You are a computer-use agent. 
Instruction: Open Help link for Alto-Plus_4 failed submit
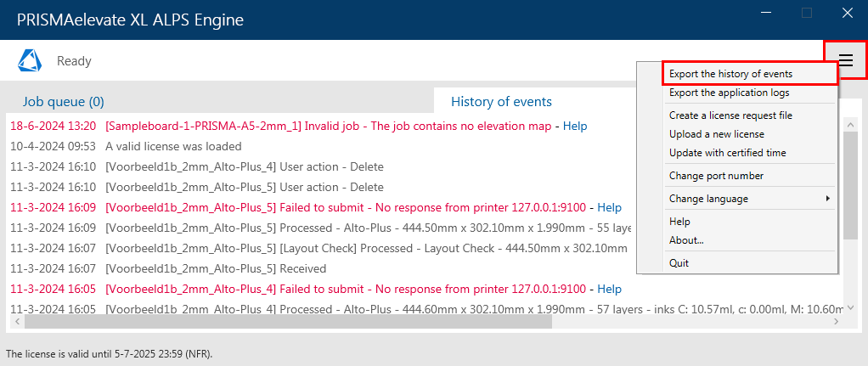click(x=610, y=289)
